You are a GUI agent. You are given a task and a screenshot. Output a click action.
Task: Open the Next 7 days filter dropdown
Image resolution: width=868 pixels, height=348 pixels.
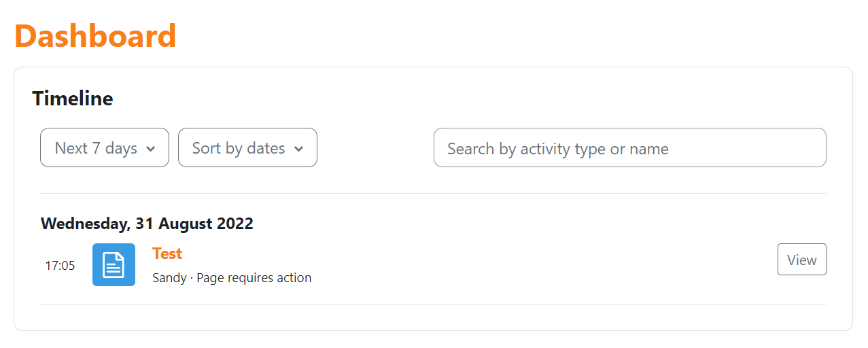105,147
